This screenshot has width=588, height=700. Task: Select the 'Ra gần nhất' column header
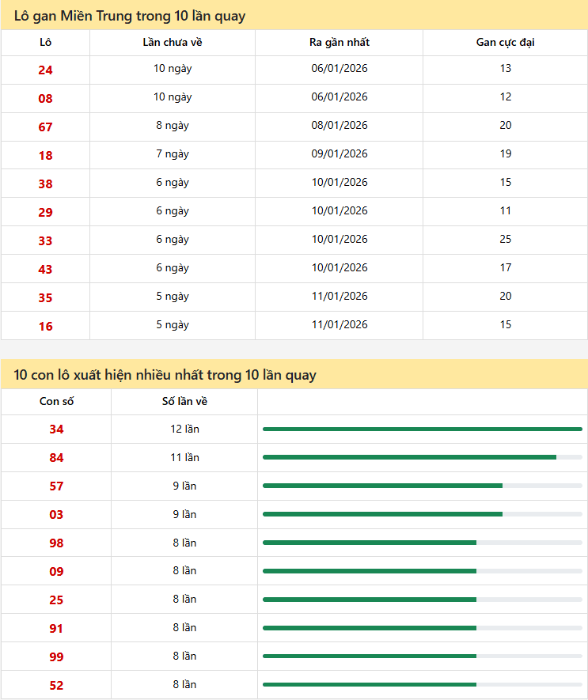[339, 42]
